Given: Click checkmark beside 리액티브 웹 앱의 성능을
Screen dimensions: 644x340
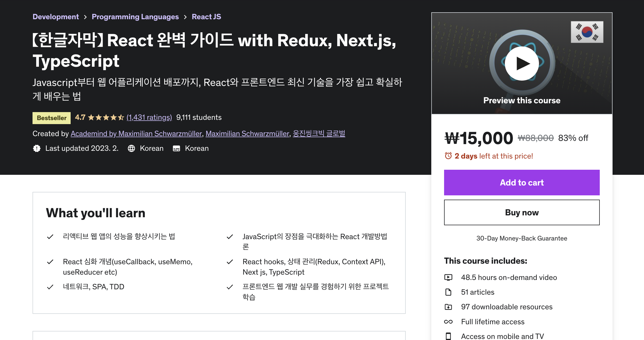Looking at the screenshot, I should click(50, 237).
